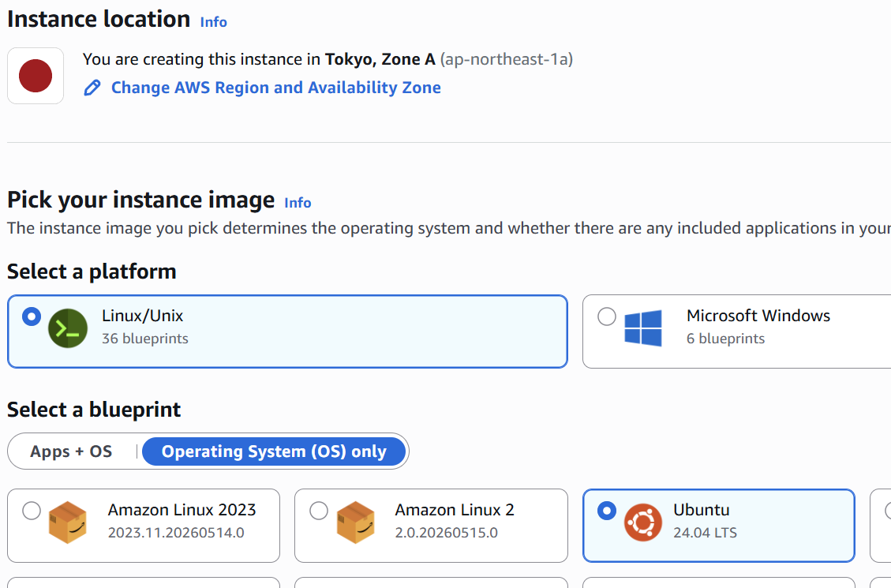Click the pencil edit icon
Screen dimensions: 891x588
pyautogui.click(x=92, y=88)
